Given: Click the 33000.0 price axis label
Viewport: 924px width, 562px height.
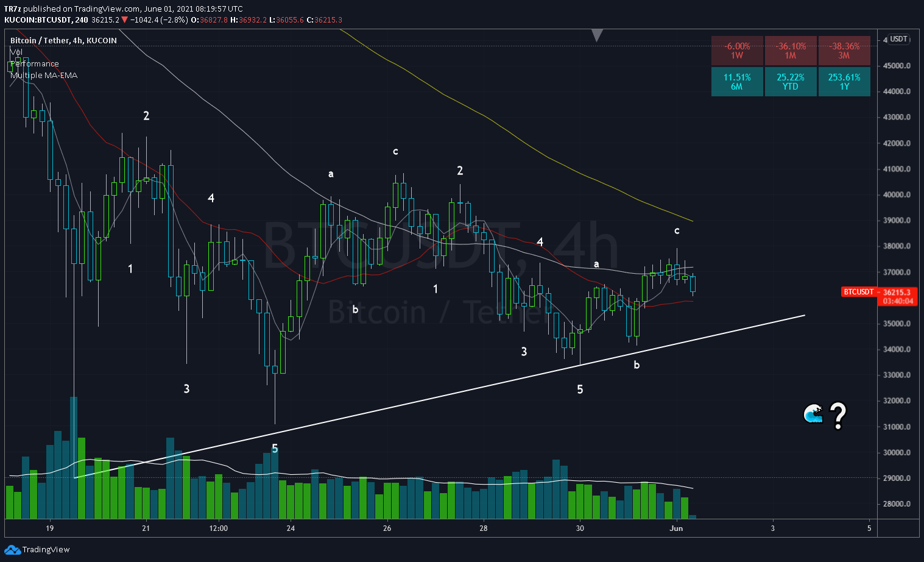Looking at the screenshot, I should point(897,375).
